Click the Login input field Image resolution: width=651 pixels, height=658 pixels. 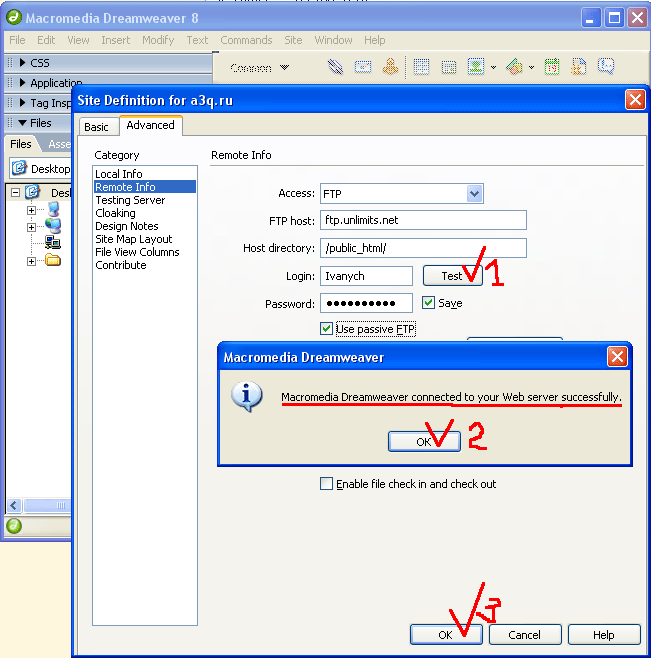click(x=366, y=276)
